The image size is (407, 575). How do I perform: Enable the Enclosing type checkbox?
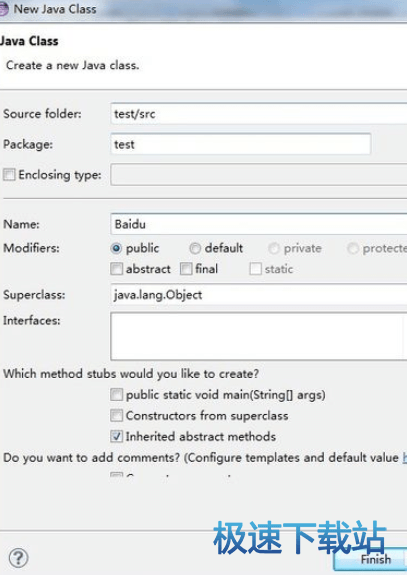[x=9, y=175]
